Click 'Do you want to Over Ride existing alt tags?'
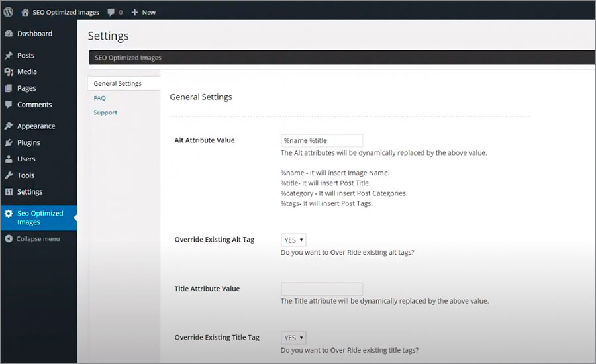 (348, 252)
